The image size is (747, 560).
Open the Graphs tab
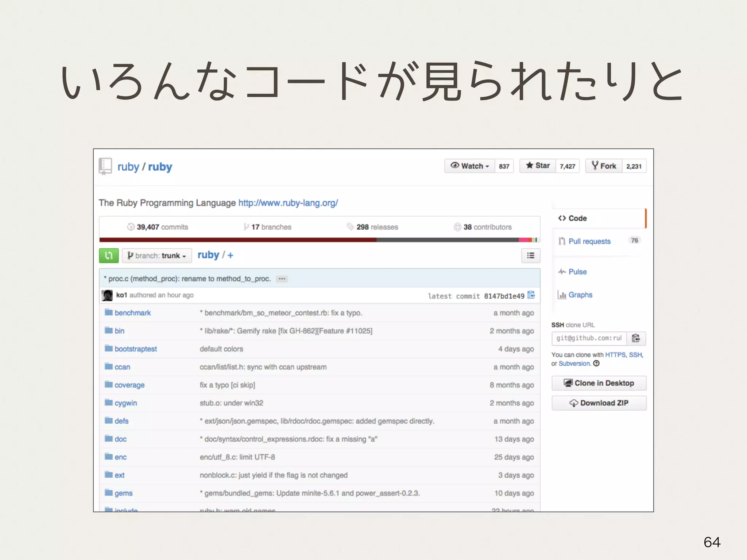[580, 295]
